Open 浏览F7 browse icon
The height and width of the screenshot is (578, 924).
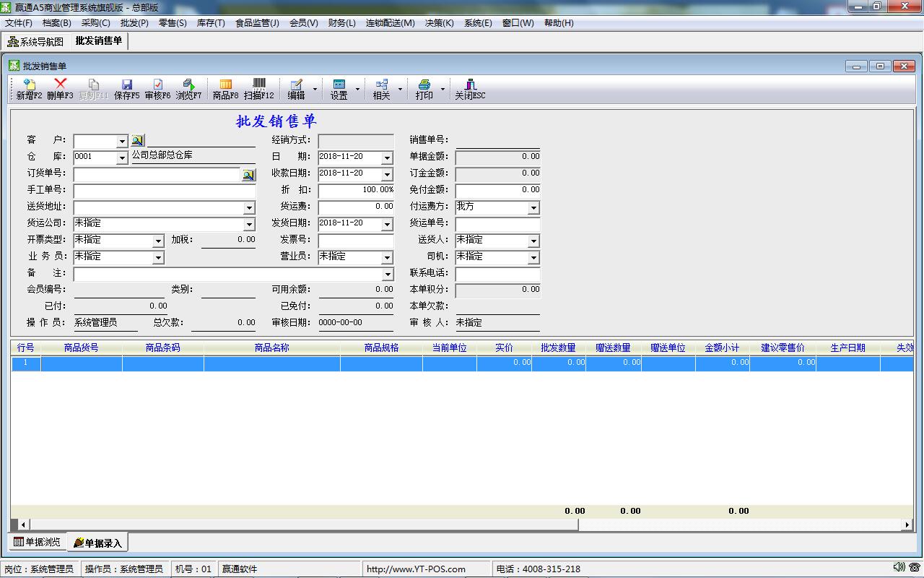click(x=188, y=89)
